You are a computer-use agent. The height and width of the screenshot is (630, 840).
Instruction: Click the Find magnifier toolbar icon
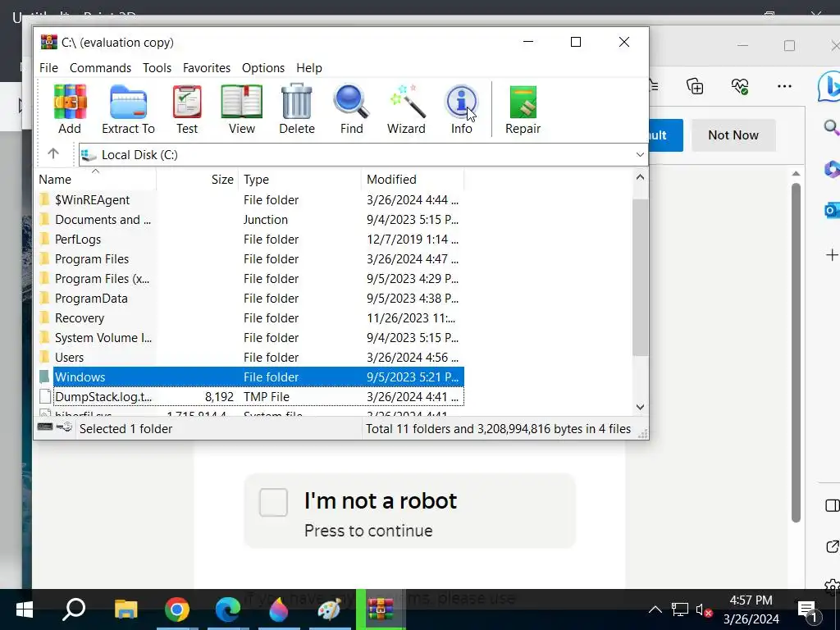351,109
